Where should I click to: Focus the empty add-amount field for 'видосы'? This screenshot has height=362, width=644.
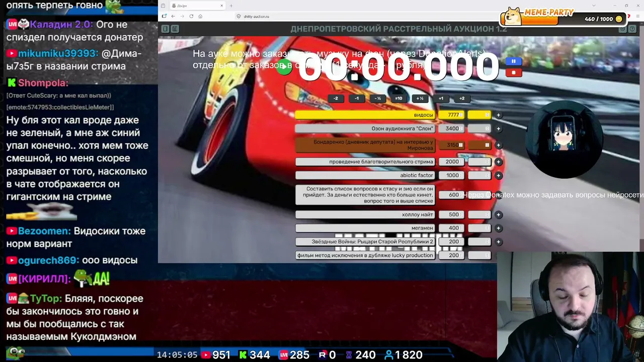tap(479, 115)
